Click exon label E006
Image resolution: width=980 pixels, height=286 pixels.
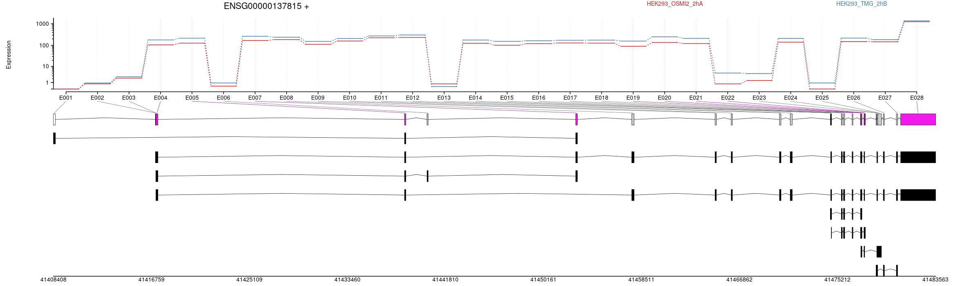tap(223, 98)
